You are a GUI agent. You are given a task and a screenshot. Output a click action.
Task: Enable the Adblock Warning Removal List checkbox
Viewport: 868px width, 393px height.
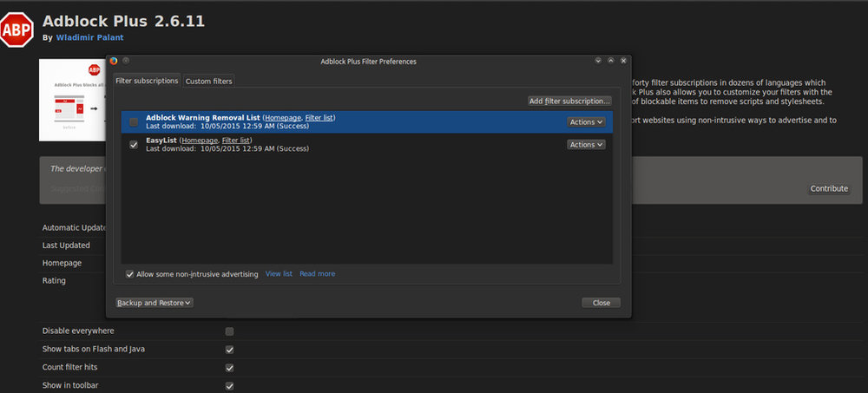click(x=134, y=121)
